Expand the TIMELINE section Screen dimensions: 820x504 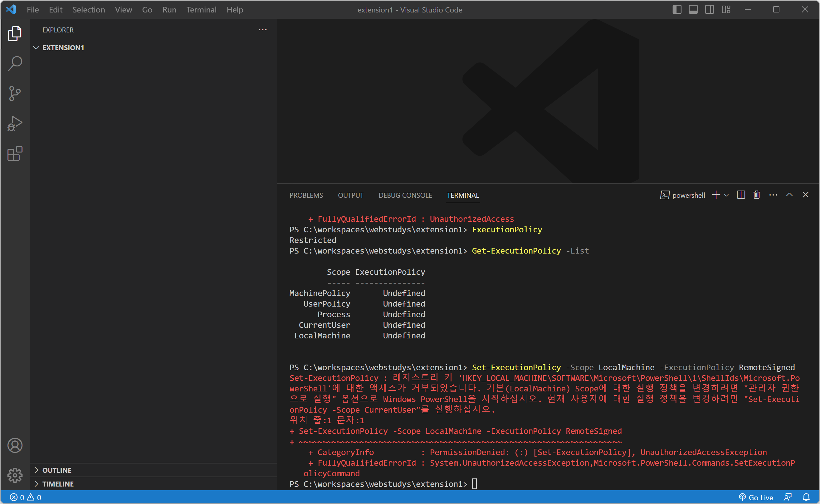pyautogui.click(x=58, y=484)
